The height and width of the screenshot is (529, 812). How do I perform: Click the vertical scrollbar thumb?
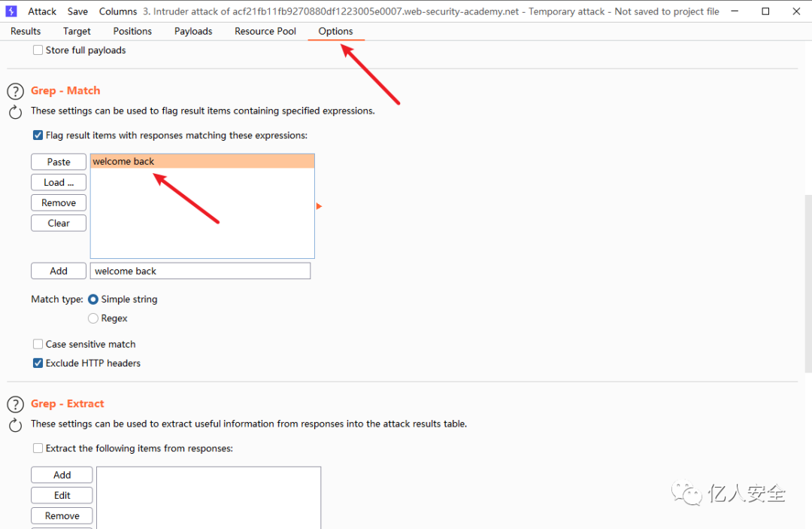(x=807, y=284)
